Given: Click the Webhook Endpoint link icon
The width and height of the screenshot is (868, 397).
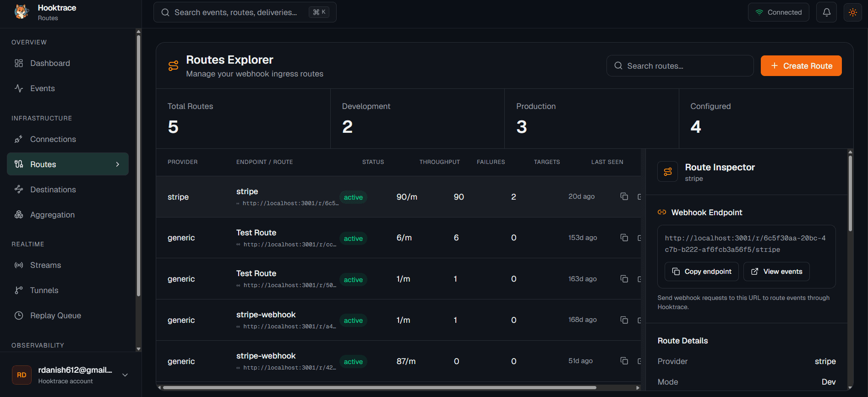Looking at the screenshot, I should [x=661, y=212].
